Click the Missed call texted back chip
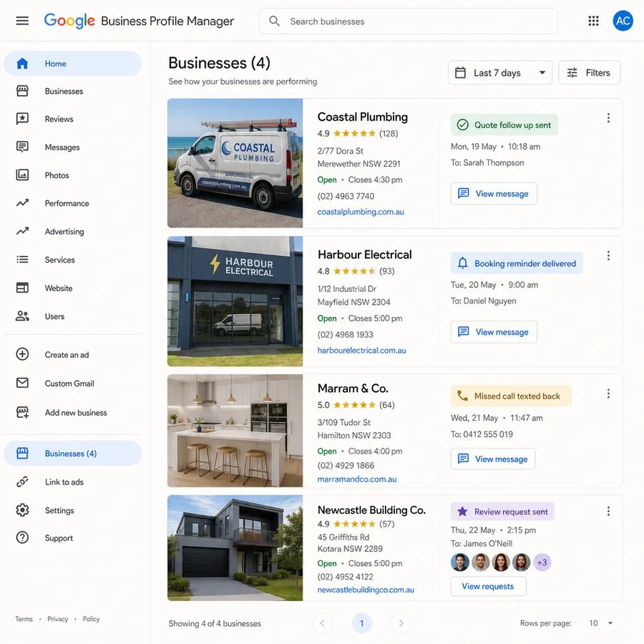Viewport: 644px width, 644px height. [511, 396]
